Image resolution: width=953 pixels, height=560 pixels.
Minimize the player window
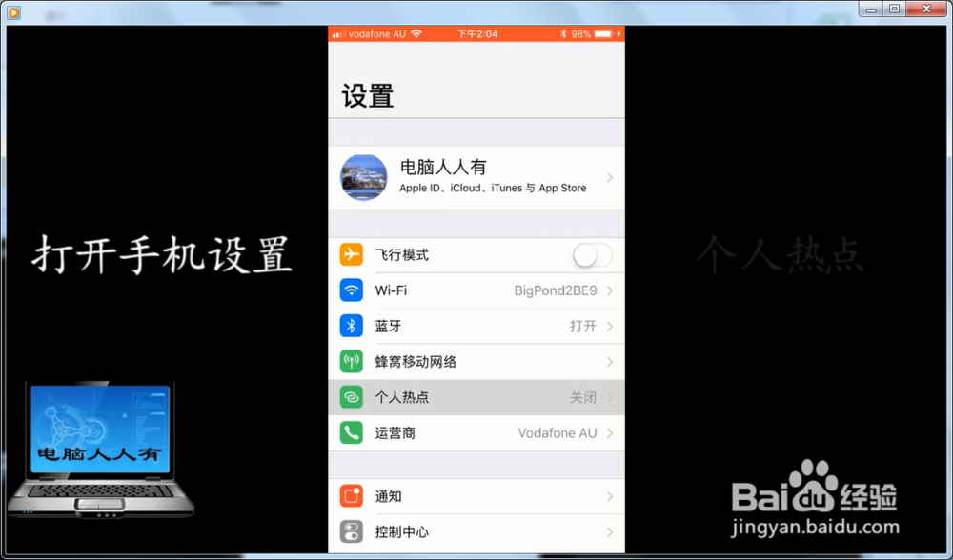(871, 9)
